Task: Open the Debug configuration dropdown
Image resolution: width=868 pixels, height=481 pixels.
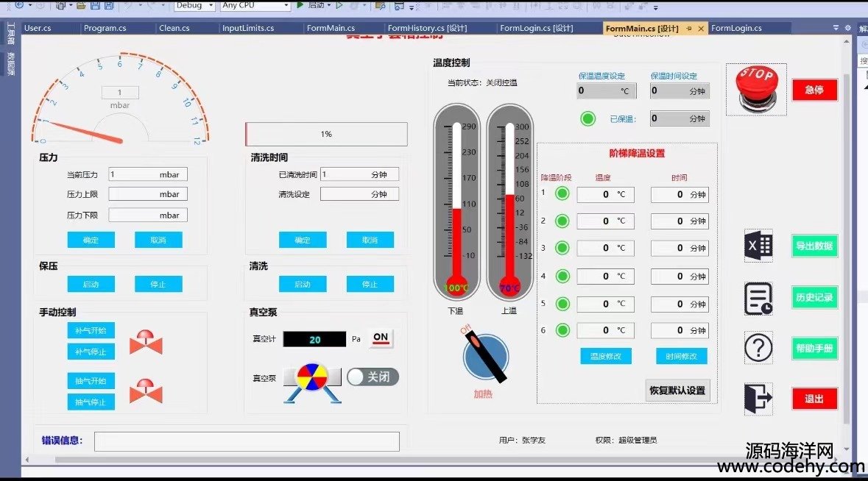Action: click(195, 5)
